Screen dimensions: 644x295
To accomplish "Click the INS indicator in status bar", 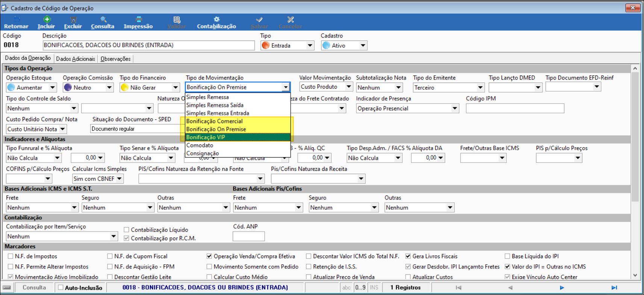I will [374, 287].
